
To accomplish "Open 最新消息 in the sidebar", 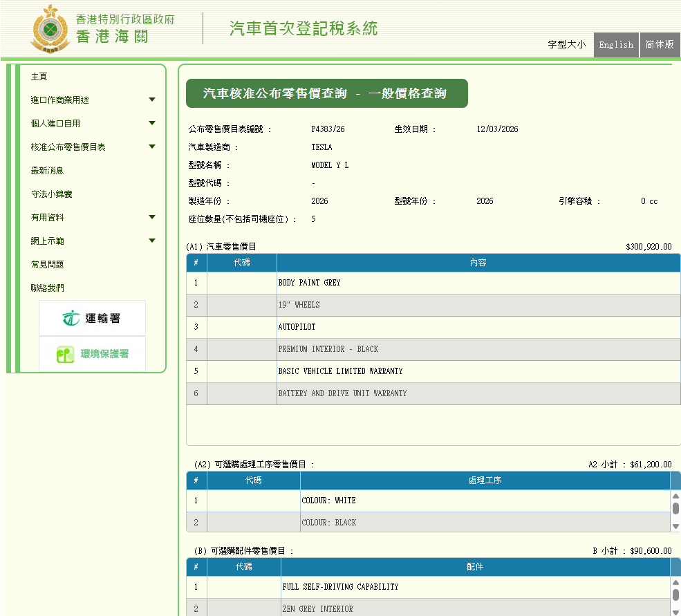I will (x=47, y=171).
